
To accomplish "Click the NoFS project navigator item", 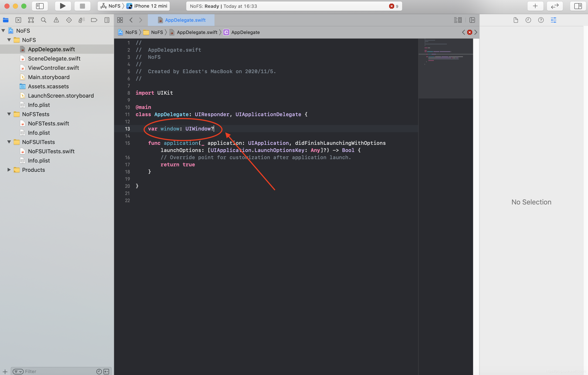I will 23,30.
